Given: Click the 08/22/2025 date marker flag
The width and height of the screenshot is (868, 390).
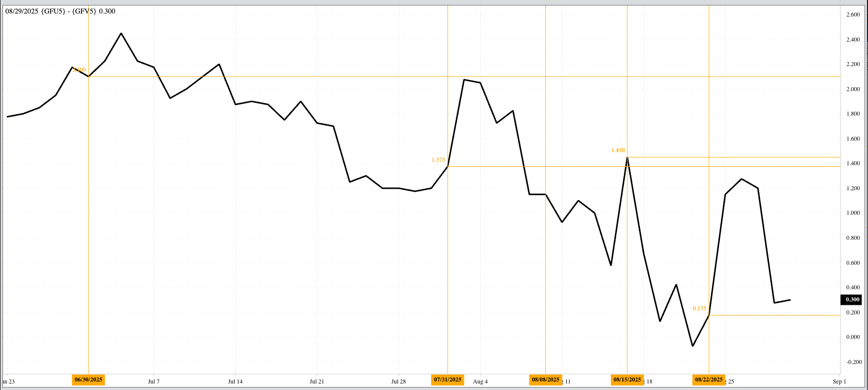Looking at the screenshot, I should click(x=709, y=379).
